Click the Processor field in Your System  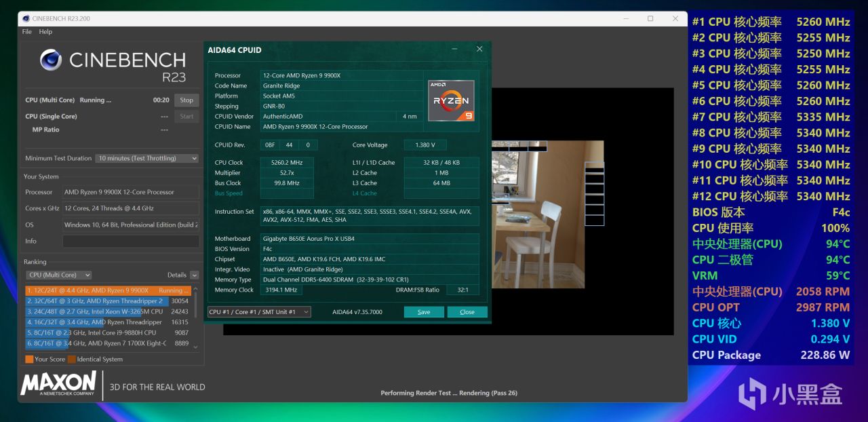[x=130, y=192]
